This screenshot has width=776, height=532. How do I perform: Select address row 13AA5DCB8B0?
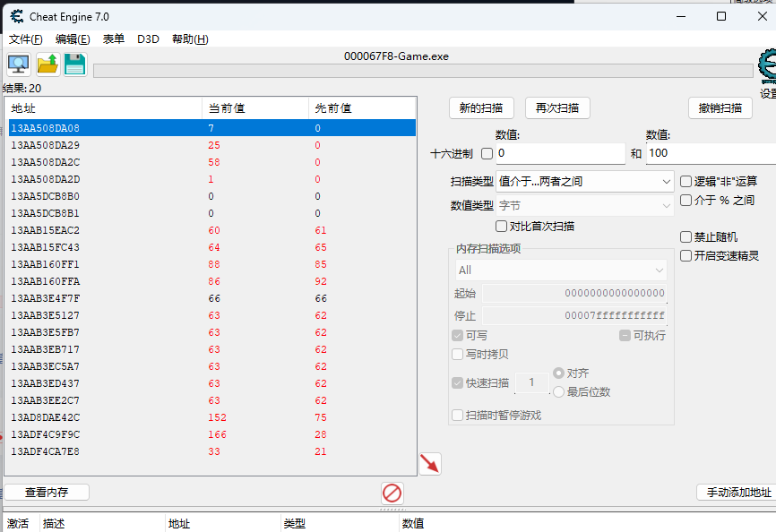(211, 196)
